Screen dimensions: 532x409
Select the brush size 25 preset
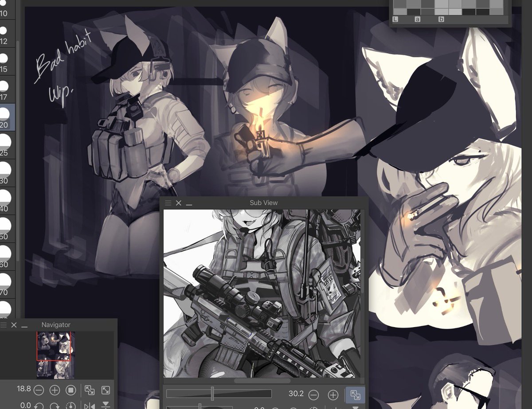click(7, 146)
